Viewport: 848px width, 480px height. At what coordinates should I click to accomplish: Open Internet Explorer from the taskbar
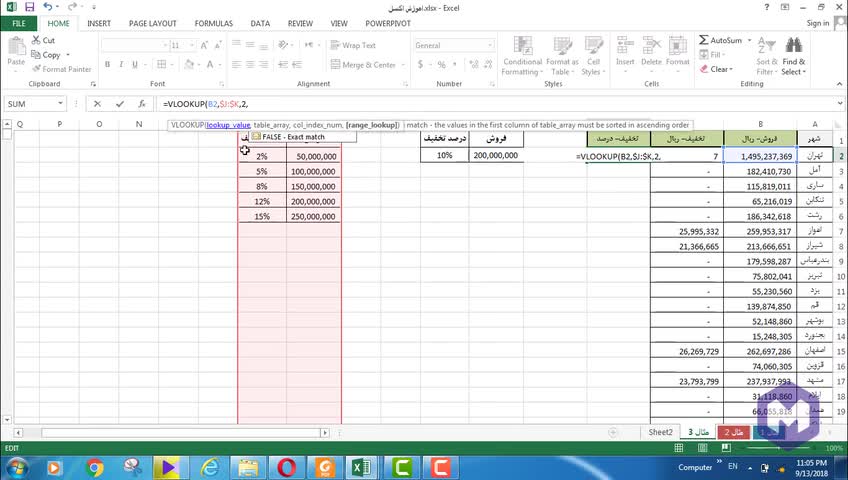[x=210, y=468]
